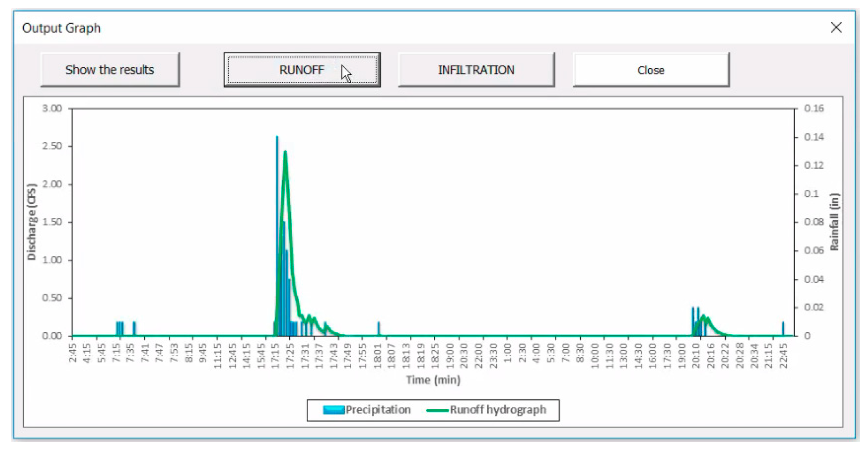Screen dimensions: 868x451
Task: Click the Time (min) axis title
Action: [x=433, y=380]
